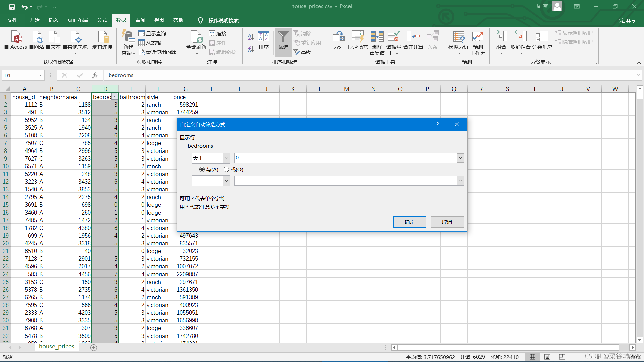The height and width of the screenshot is (362, 644).
Task: Switch to the 开始 ribbon tab
Action: pyautogui.click(x=35, y=20)
